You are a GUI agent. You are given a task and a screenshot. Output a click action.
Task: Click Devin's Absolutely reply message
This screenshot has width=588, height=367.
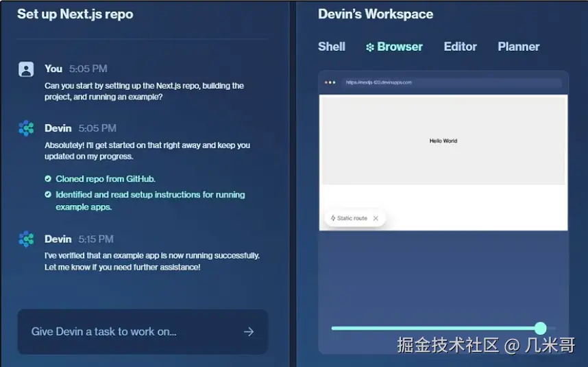[147, 151]
